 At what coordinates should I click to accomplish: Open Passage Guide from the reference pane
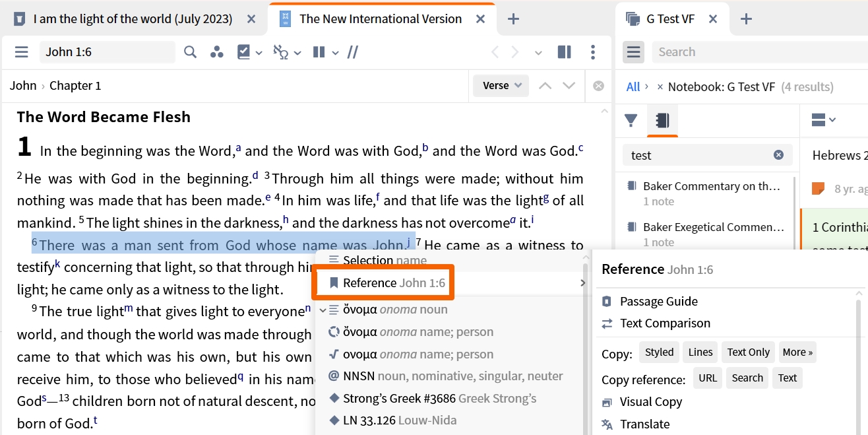coord(658,302)
